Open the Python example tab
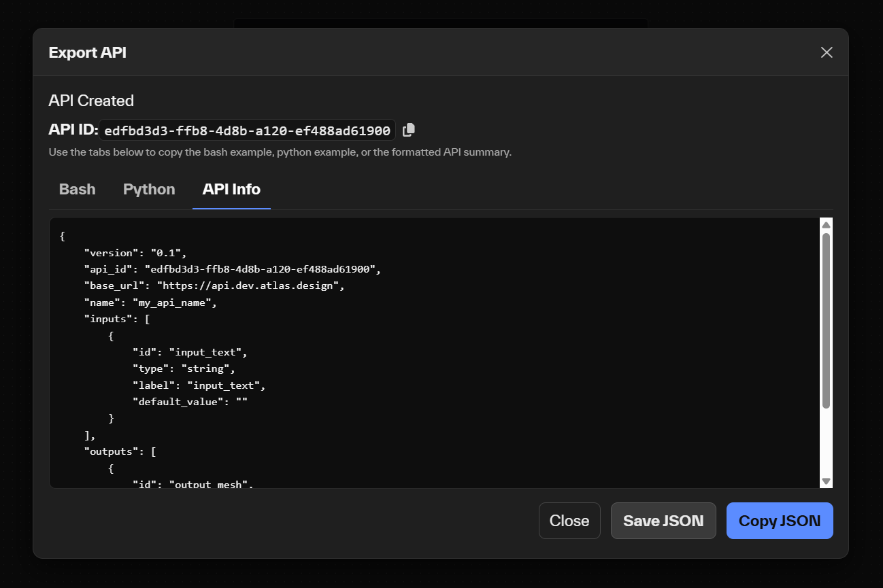This screenshot has height=588, width=883. 149,190
